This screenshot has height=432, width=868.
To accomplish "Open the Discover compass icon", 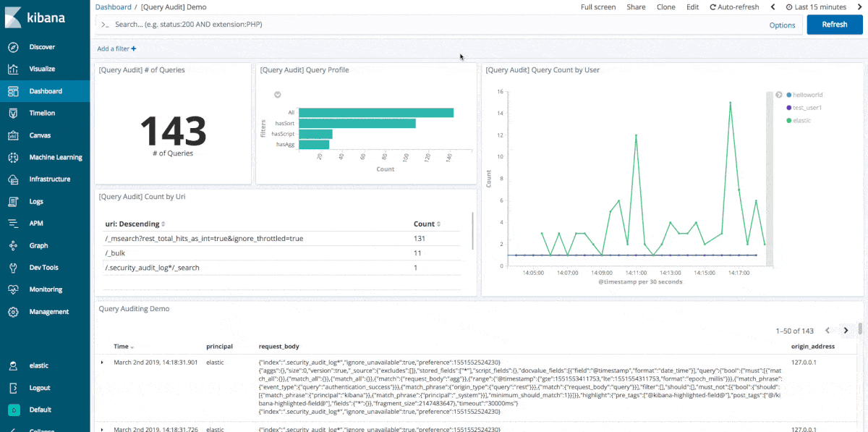I will [13, 47].
